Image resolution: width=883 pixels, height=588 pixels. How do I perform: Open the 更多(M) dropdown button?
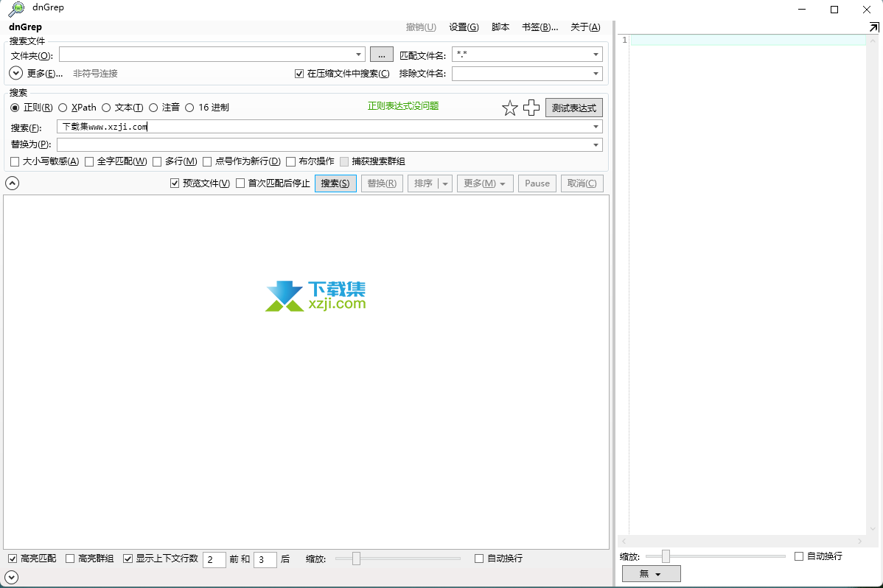click(485, 183)
